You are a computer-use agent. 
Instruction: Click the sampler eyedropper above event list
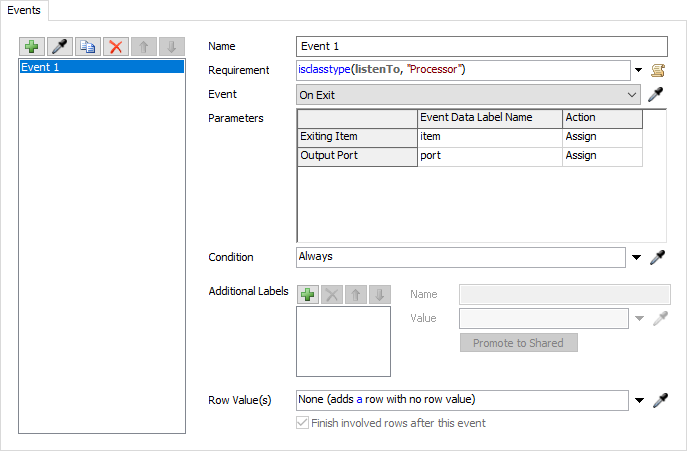point(61,47)
